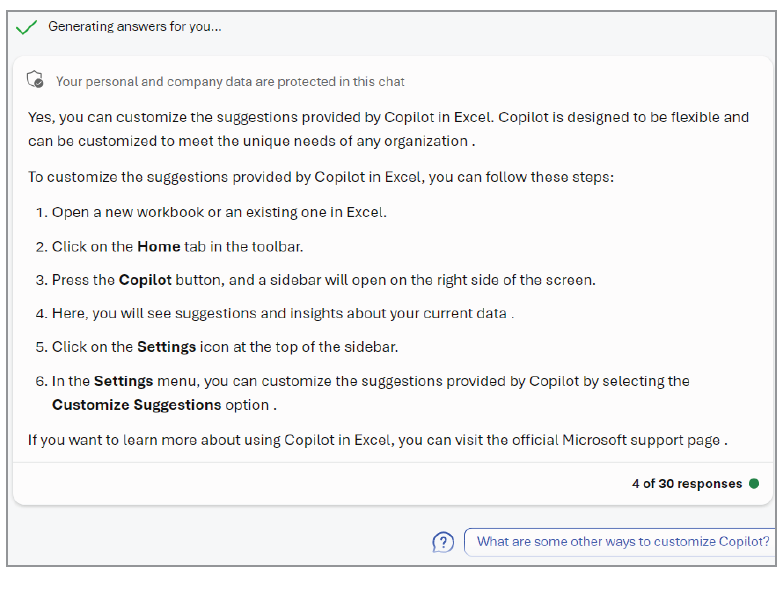Click the '4 of 30 responses' counter
The height and width of the screenshot is (595, 781).
(686, 484)
